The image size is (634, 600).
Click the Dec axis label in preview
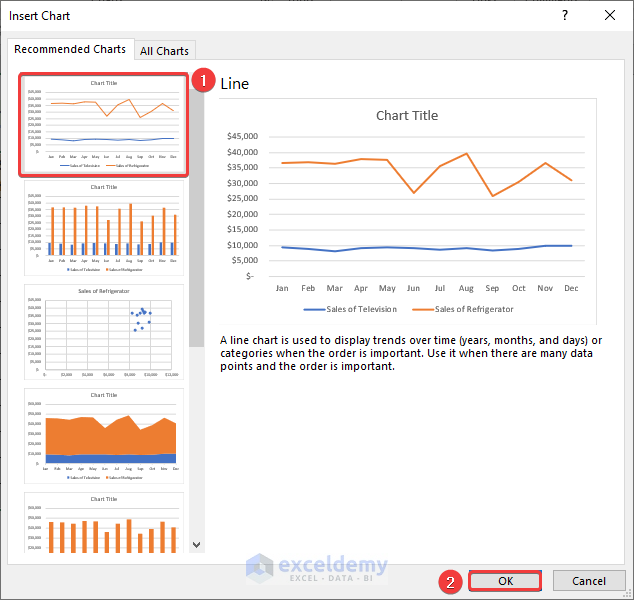[x=571, y=288]
